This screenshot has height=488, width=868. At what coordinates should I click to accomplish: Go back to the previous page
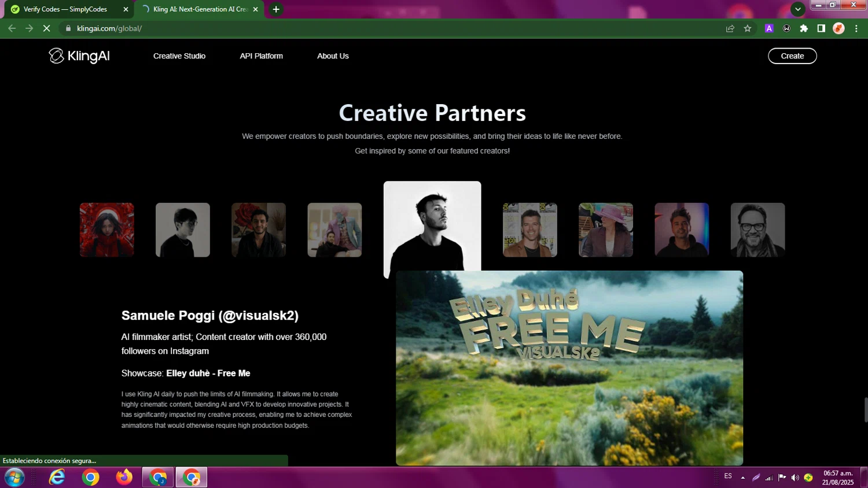click(12, 28)
